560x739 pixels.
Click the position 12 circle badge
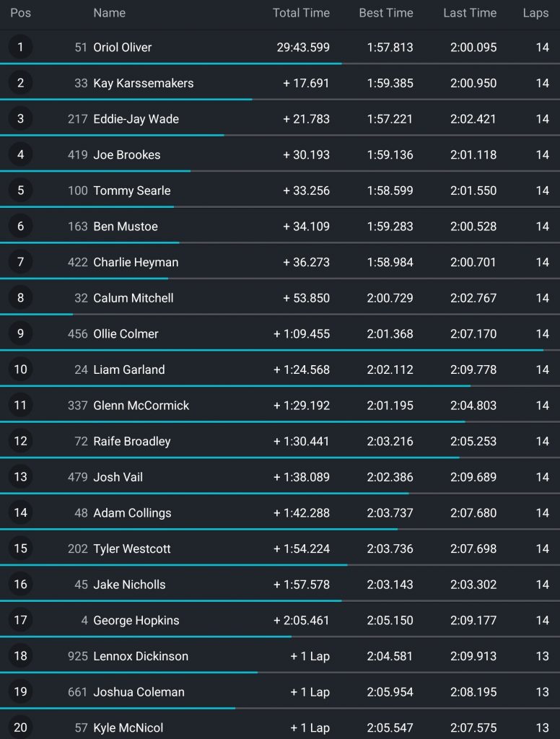coord(20,441)
